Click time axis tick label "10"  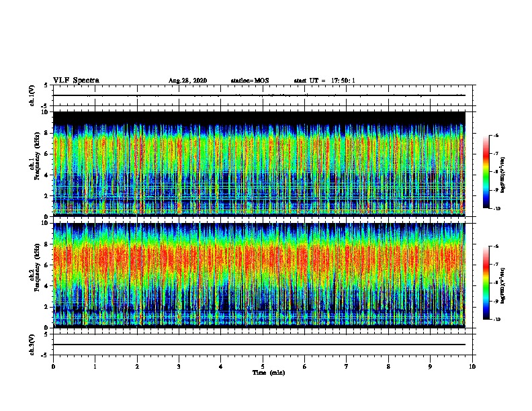472,367
